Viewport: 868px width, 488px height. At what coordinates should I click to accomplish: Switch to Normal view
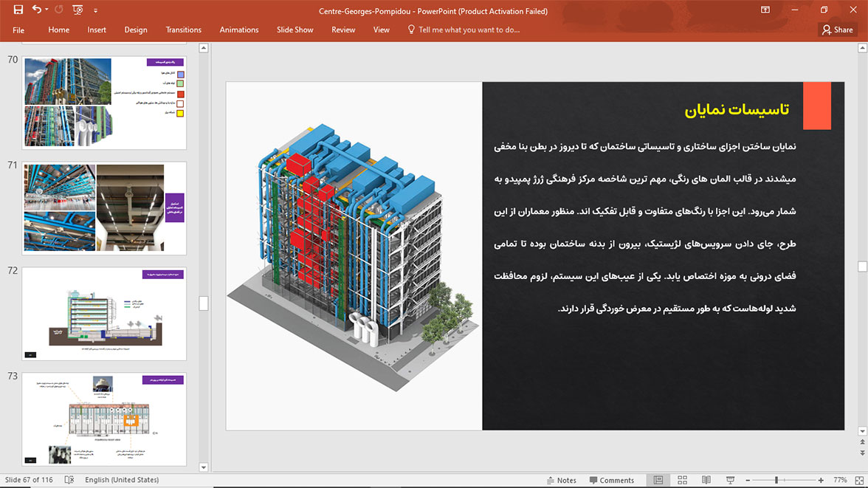coord(658,480)
